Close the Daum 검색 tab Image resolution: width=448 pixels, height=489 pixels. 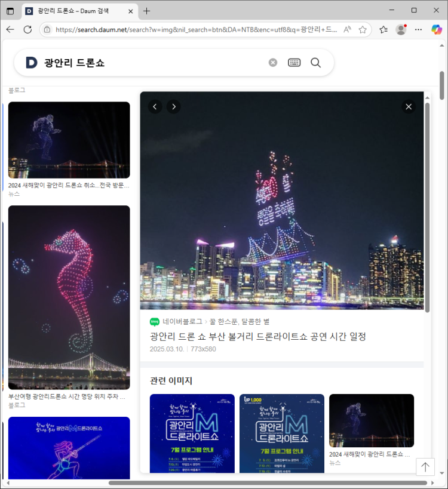pos(131,11)
